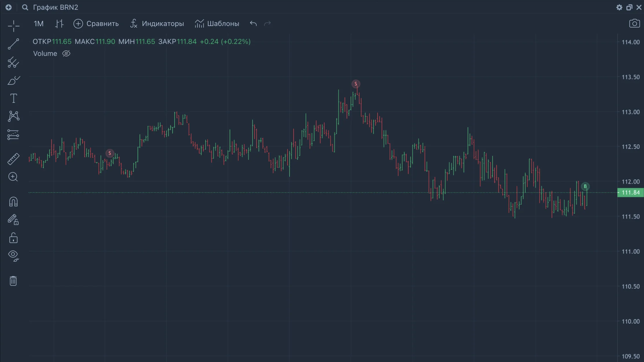The width and height of the screenshot is (644, 362).
Task: Select the Text annotation tool
Action: (13, 98)
